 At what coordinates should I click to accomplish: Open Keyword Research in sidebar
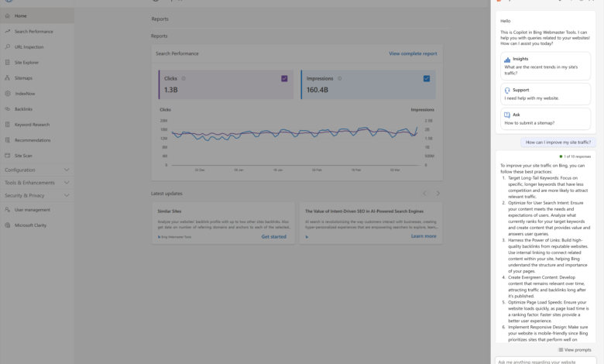coord(37,125)
